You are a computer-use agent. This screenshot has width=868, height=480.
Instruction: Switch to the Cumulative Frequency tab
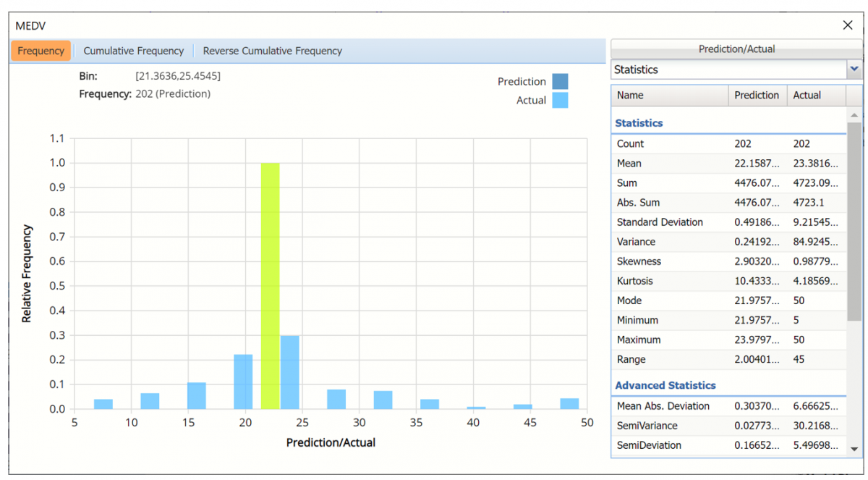(133, 51)
